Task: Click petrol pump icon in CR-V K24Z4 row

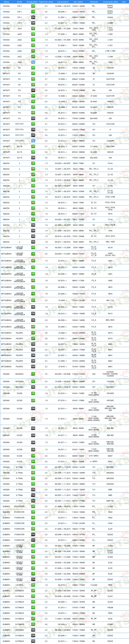Action: coord(33,12)
